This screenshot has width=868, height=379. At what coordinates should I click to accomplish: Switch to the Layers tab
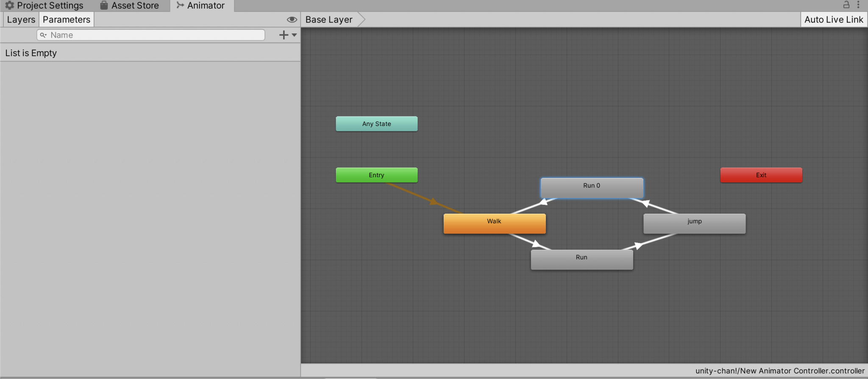pos(21,20)
